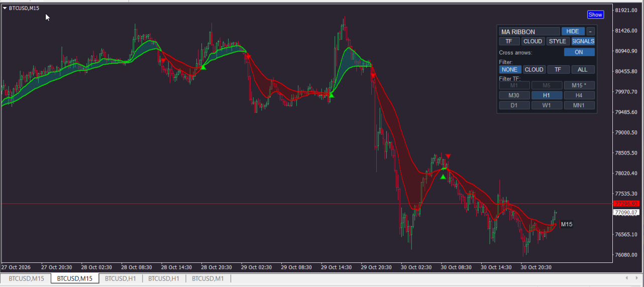
Task: Select the ALL filter option
Action: (583, 70)
